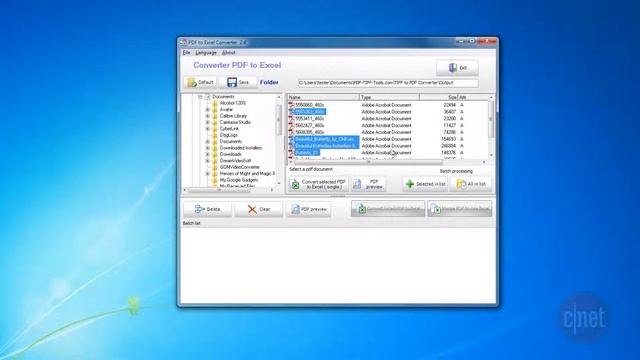Select the DreamVideoSoft folder

(x=235, y=161)
